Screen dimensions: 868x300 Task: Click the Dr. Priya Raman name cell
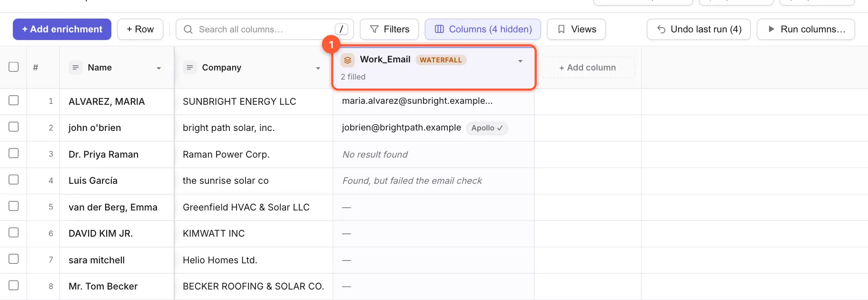click(117, 154)
